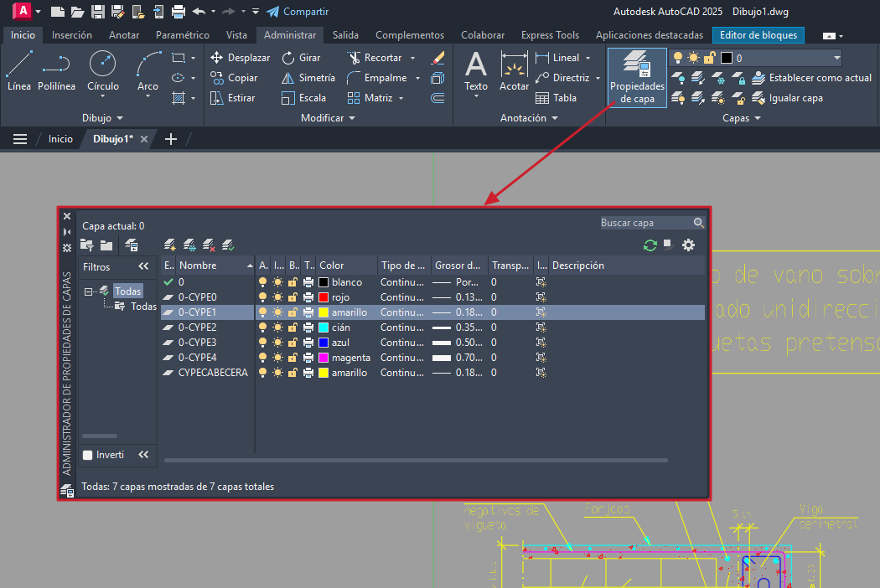Insert a Tabla from annotation panel

556,98
